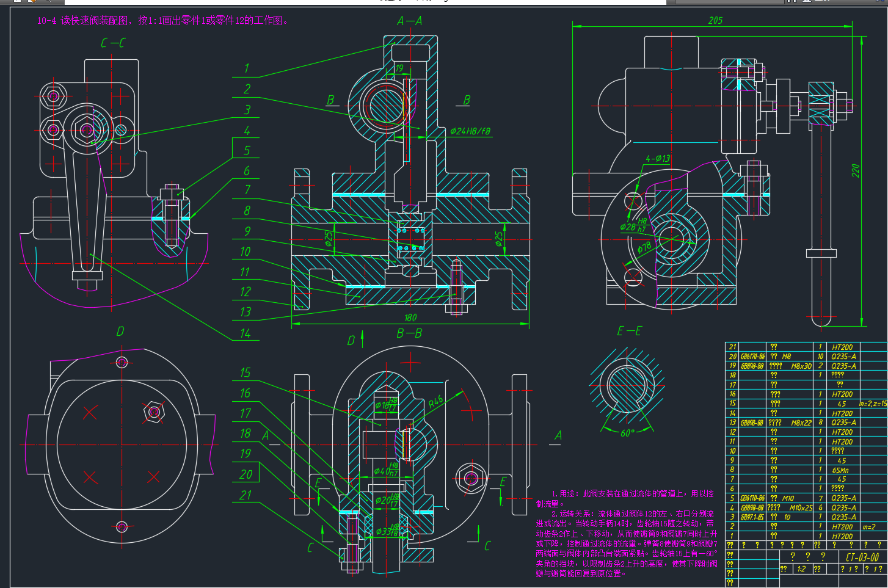
Task: Select the C—C section view label
Action: point(113,43)
